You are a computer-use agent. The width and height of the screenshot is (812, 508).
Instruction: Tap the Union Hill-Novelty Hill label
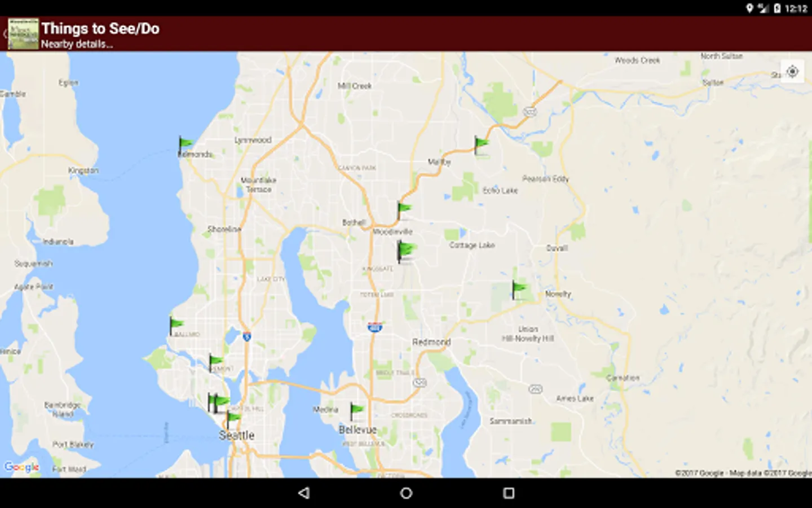click(x=528, y=334)
